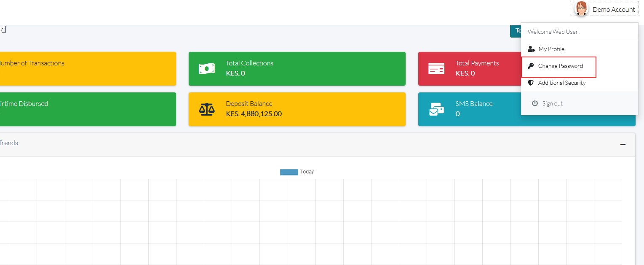The image size is (644, 265).
Task: Collapse the Trends panel with minus button
Action: click(623, 145)
